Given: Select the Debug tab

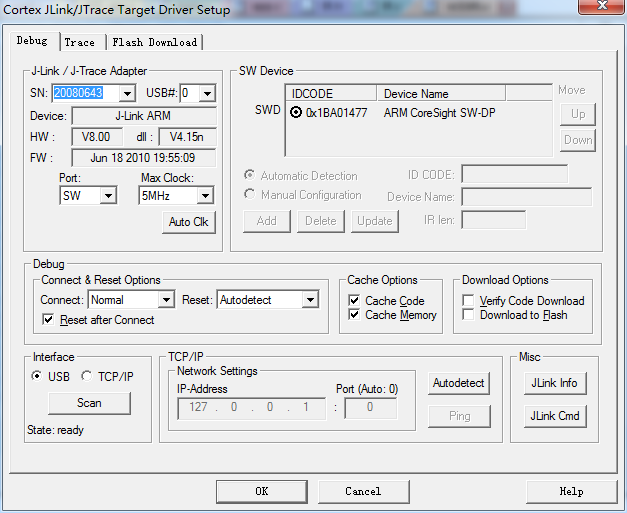Looking at the screenshot, I should click(32, 41).
